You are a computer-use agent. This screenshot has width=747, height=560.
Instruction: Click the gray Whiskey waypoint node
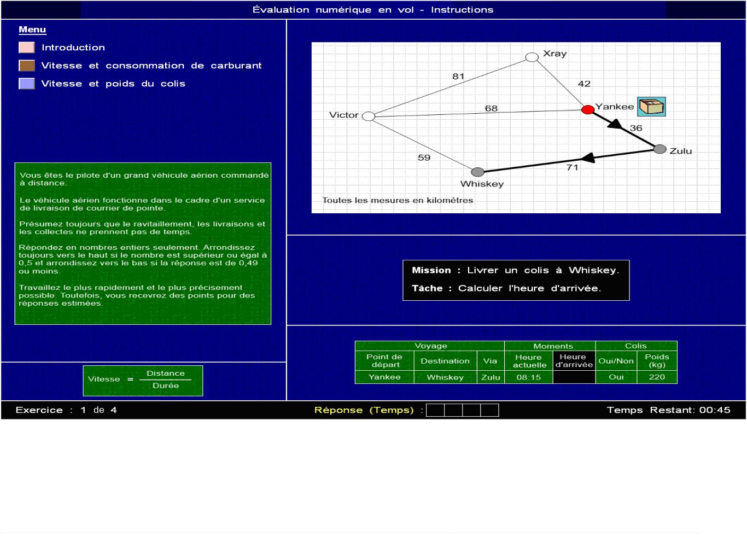click(477, 172)
